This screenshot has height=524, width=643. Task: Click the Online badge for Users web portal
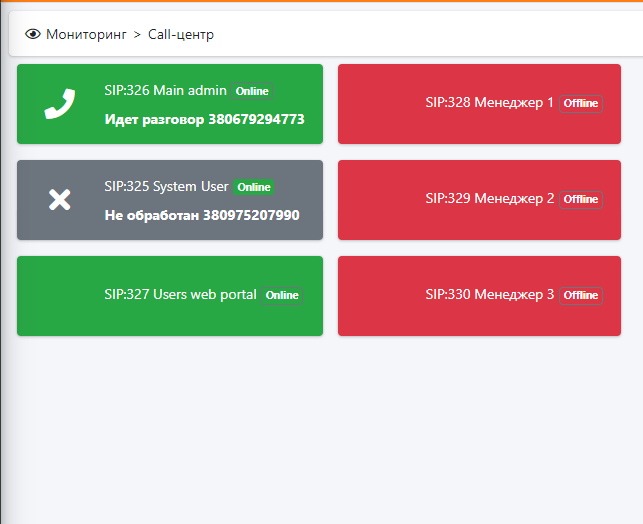tap(282, 295)
